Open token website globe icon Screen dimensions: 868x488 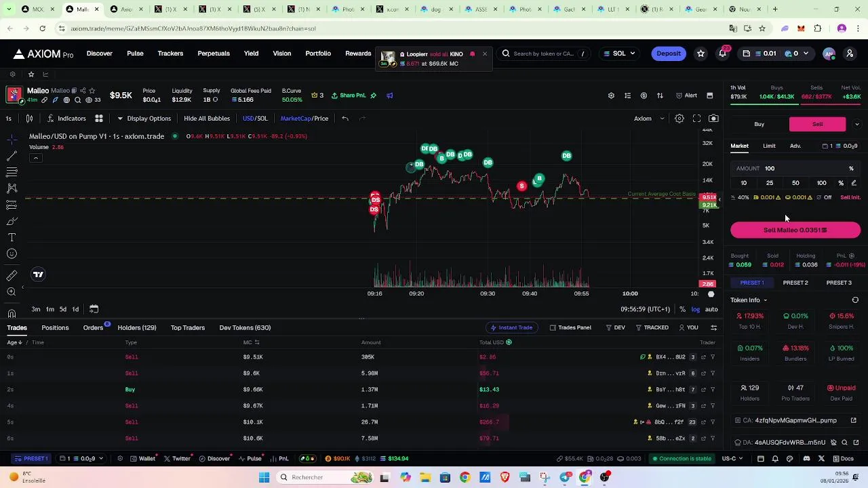click(66, 100)
